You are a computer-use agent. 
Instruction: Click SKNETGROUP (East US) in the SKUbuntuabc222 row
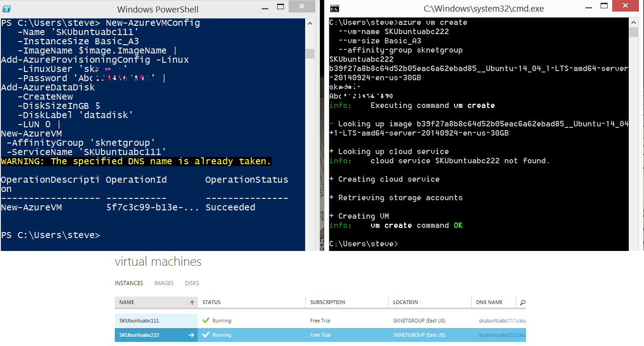pos(419,335)
